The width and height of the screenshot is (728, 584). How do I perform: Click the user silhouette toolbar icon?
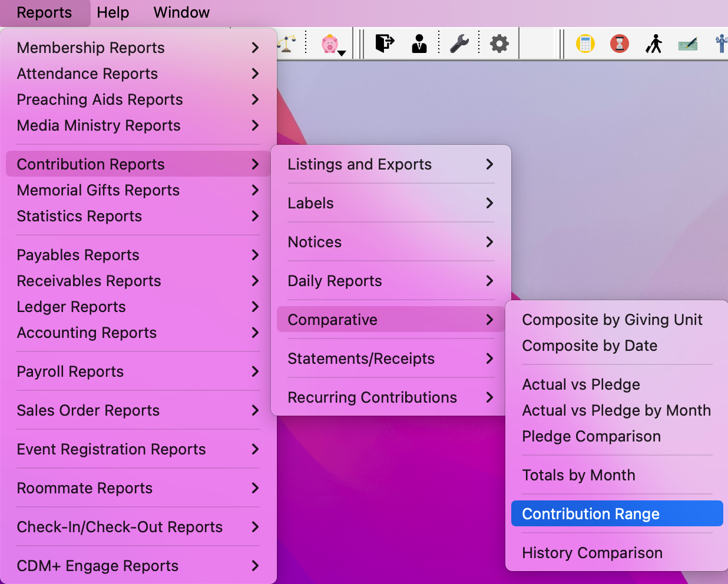tap(419, 44)
